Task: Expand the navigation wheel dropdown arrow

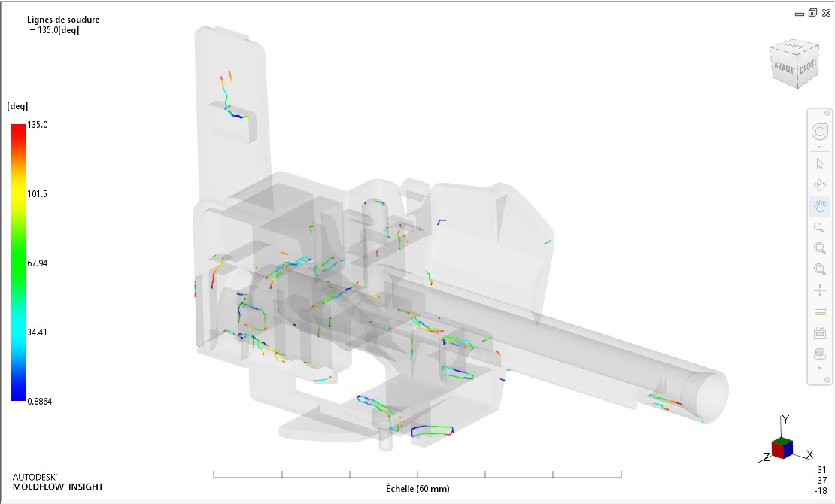Action: tap(819, 147)
